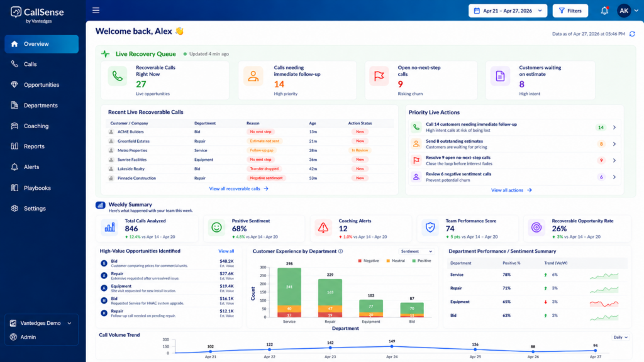This screenshot has width=644, height=362.
Task: Select the Greenfield Estates row
Action: (250, 141)
